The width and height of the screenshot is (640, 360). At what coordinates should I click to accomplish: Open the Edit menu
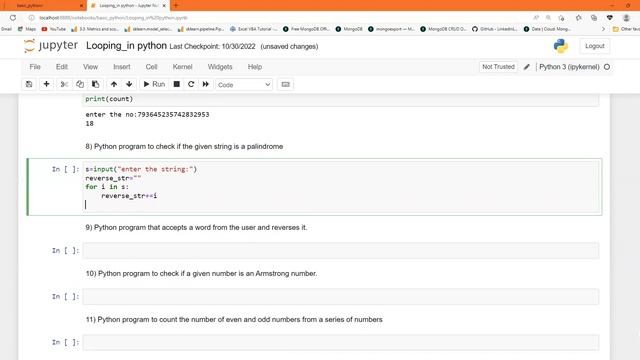pyautogui.click(x=62, y=67)
